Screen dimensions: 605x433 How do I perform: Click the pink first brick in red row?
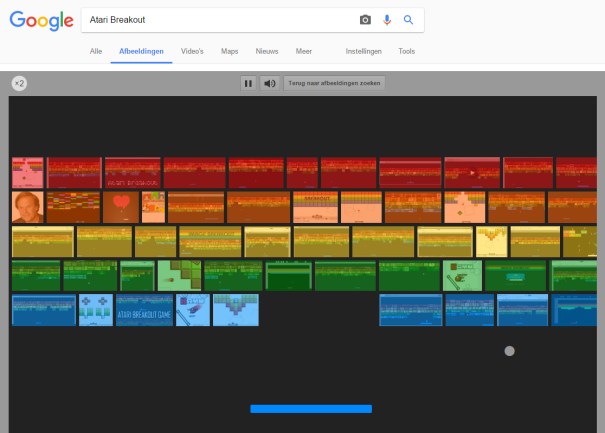pyautogui.click(x=27, y=173)
